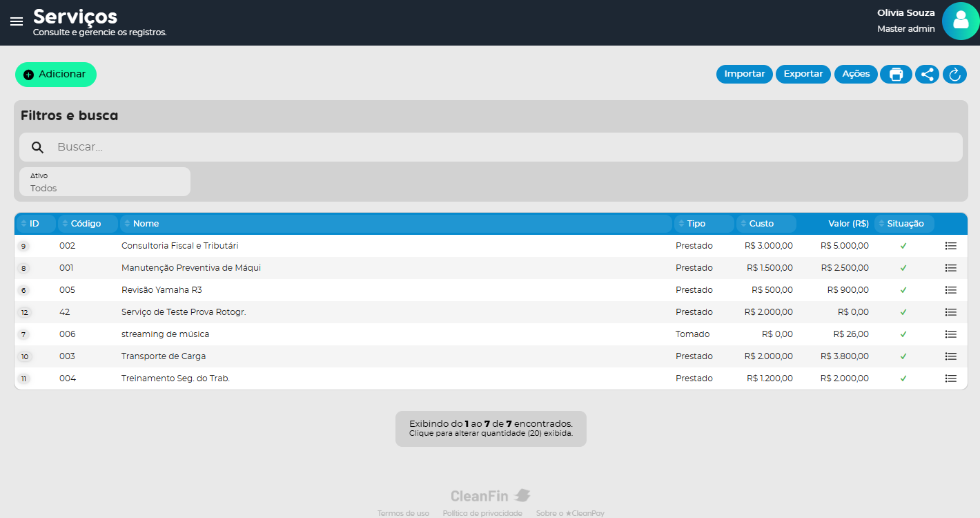Change displayed quantity in pagination box

[x=491, y=429]
